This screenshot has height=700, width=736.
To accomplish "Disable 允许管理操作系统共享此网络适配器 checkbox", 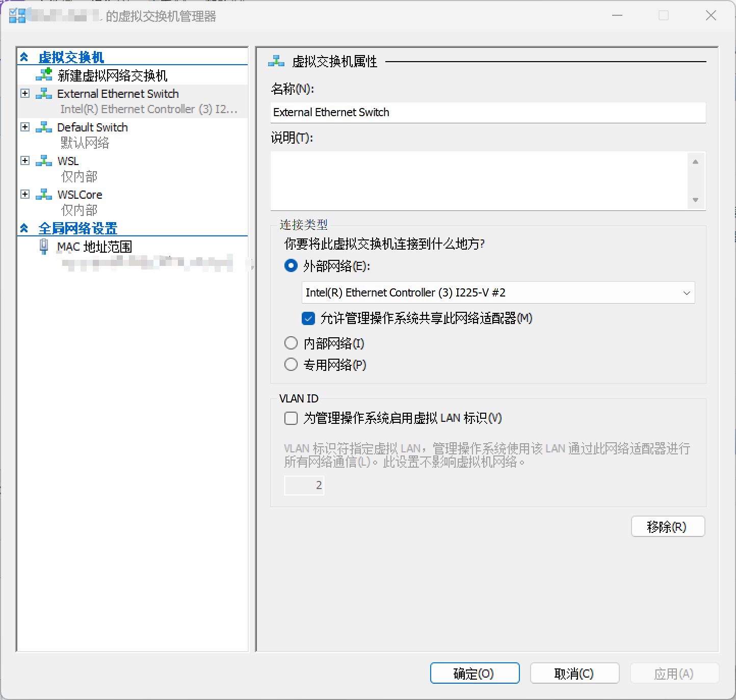I will 308,318.
